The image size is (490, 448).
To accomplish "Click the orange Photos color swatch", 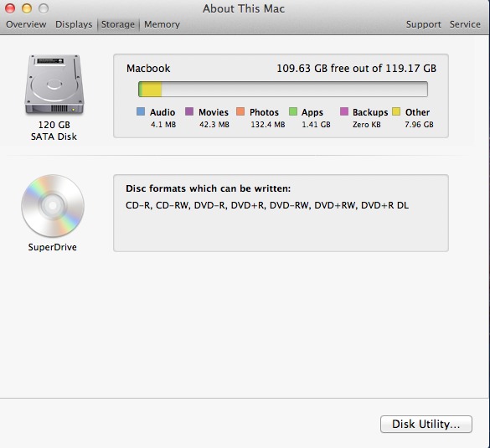I will tap(240, 111).
